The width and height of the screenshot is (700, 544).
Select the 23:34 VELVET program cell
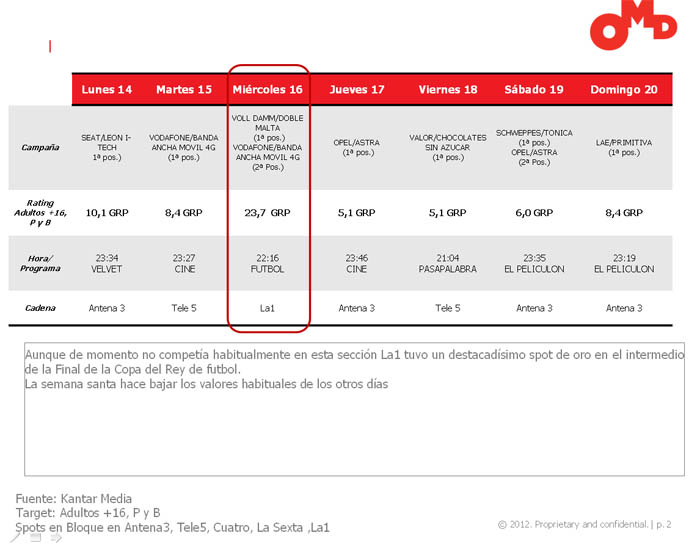107,263
